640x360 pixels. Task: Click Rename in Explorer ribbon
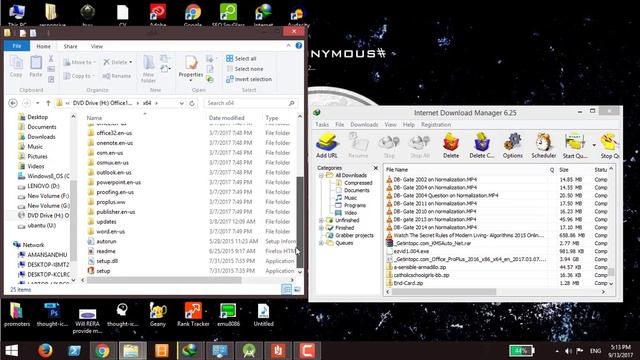coord(117,76)
